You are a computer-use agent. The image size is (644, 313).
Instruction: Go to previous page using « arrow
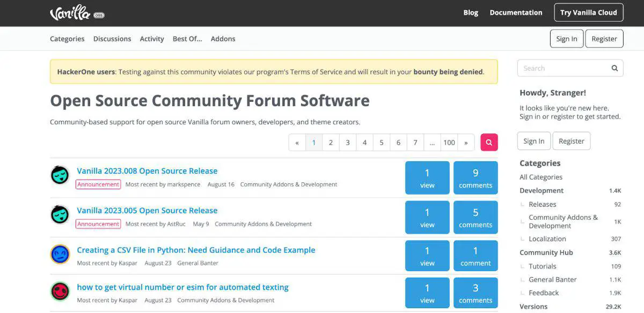tap(297, 143)
